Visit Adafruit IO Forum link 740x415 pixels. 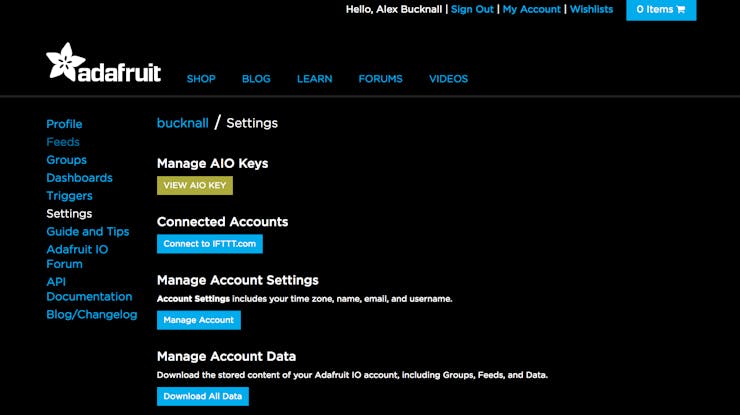point(77,257)
